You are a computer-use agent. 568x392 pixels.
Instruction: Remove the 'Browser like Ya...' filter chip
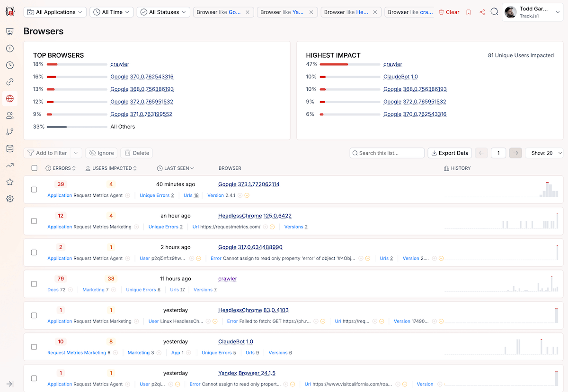[311, 12]
